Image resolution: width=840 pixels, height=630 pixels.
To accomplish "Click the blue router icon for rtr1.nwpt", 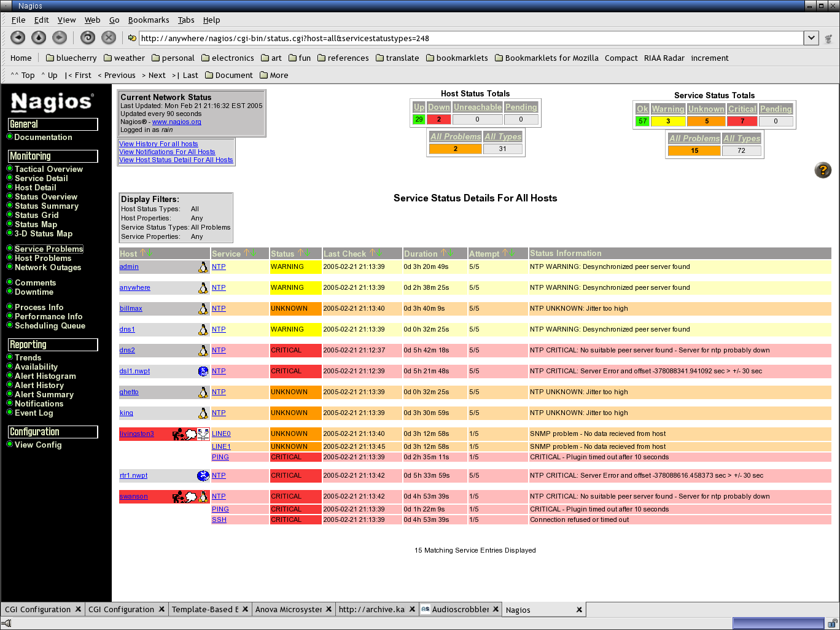I will coord(203,476).
